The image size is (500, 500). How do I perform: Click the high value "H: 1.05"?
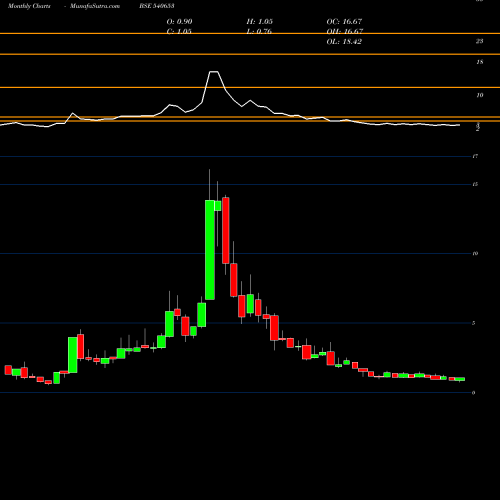pyautogui.click(x=260, y=21)
